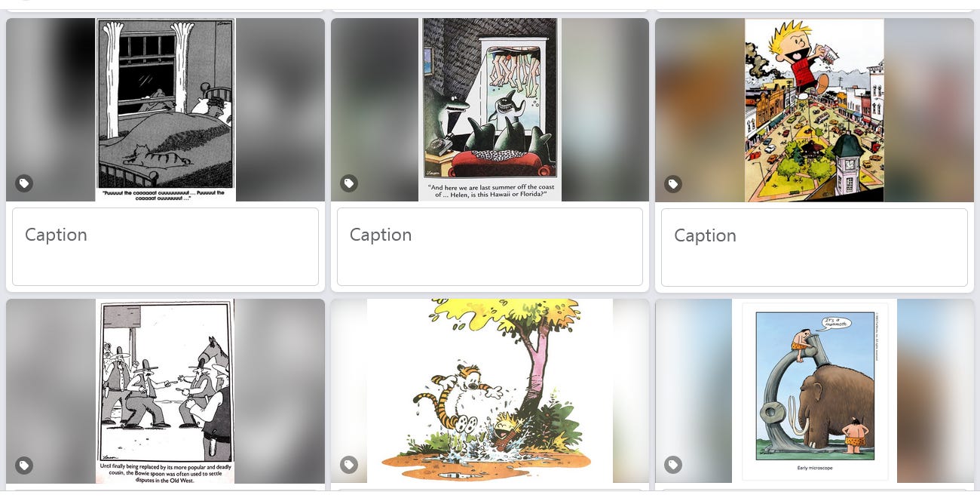Screen dimensions: 980x498
Task: Select the Caption field under giant Calvin image
Action: 814,247
